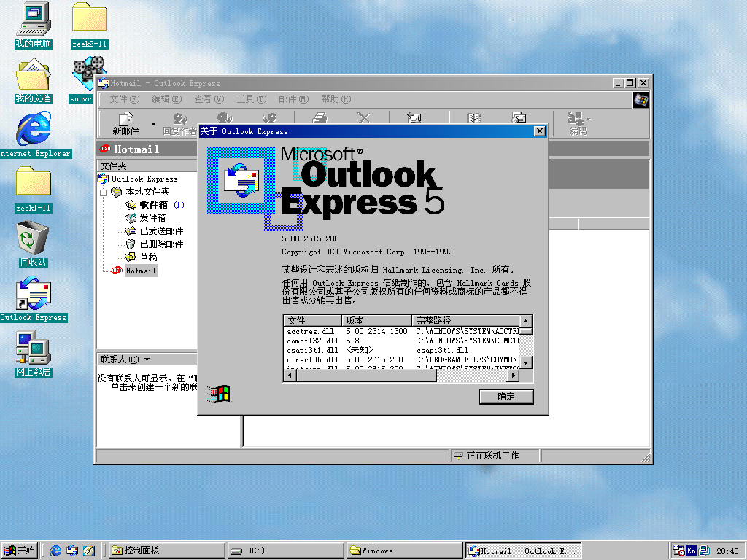
Task: Open the 邮件(M) menu
Action: (293, 99)
